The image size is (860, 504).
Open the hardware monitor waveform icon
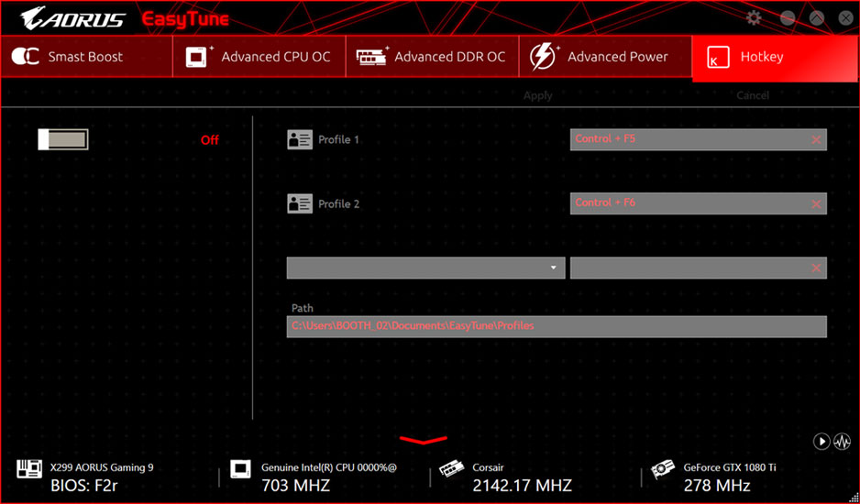pyautogui.click(x=842, y=442)
